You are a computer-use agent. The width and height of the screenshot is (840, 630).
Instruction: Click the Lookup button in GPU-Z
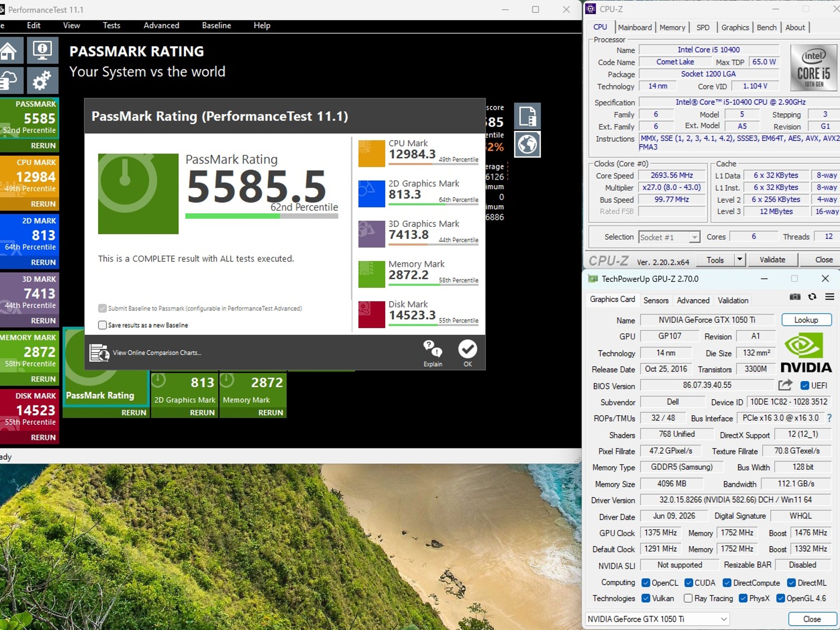pyautogui.click(x=806, y=320)
